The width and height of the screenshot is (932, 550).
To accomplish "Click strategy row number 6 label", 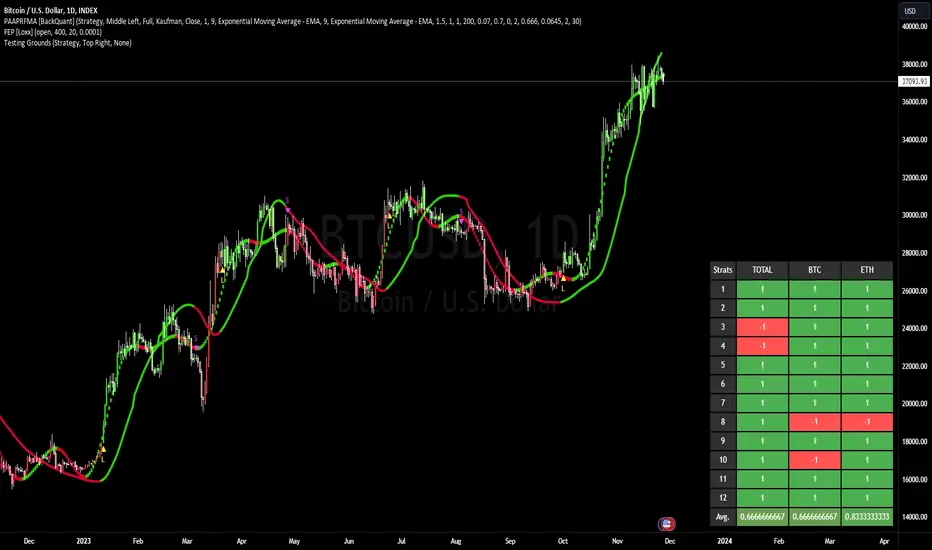I will (723, 384).
